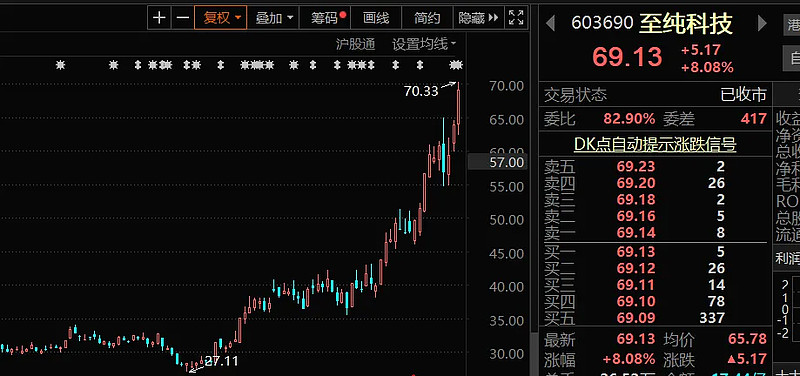
Task: Go to next stock arrow
Action: pyautogui.click(x=762, y=23)
